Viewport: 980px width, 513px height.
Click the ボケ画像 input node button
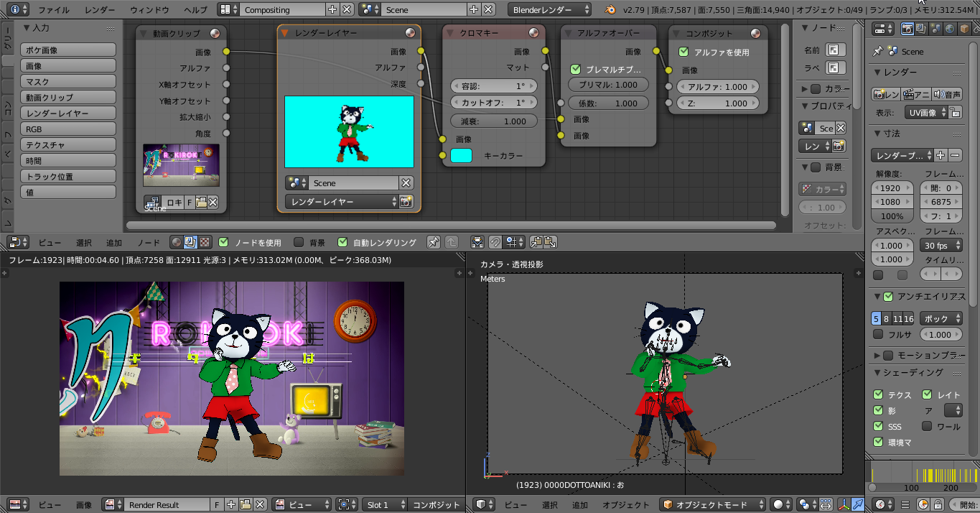[67, 50]
